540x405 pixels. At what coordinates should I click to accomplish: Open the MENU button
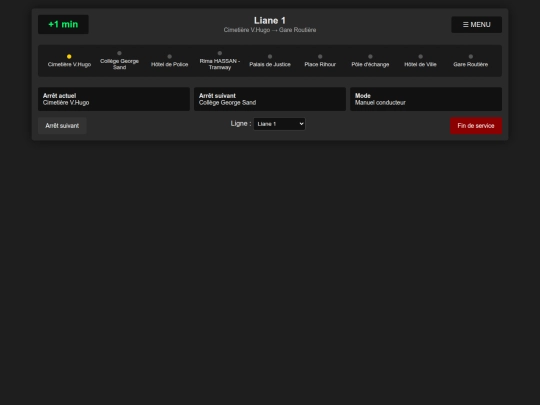point(476,24)
